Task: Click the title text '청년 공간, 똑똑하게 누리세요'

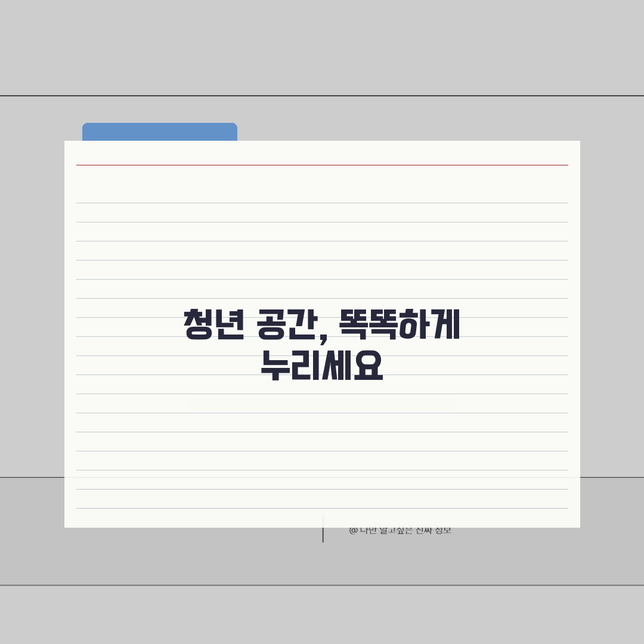Action: [x=322, y=344]
